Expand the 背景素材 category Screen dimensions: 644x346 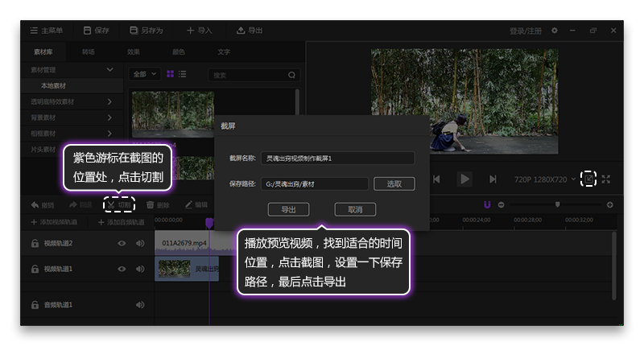click(109, 117)
